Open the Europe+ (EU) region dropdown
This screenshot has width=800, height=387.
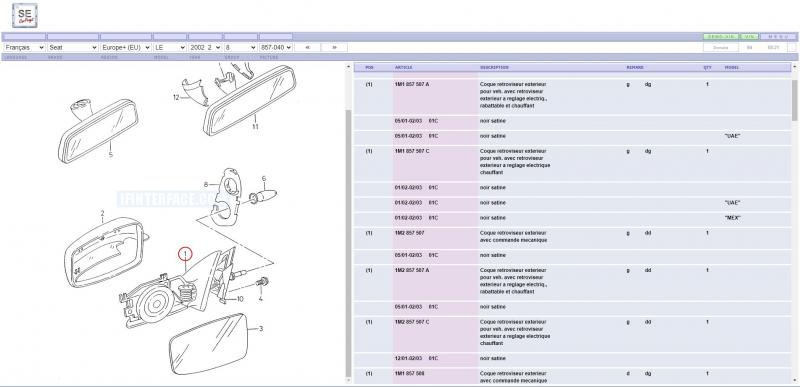[126, 47]
